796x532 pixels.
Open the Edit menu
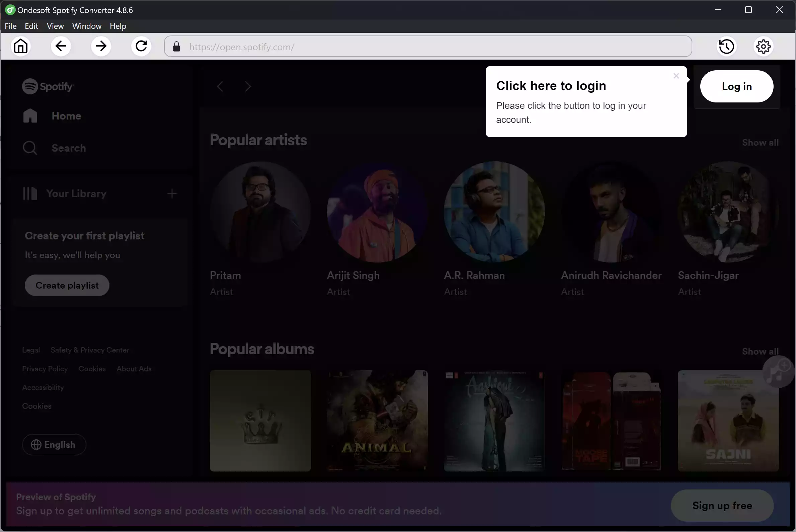tap(31, 26)
